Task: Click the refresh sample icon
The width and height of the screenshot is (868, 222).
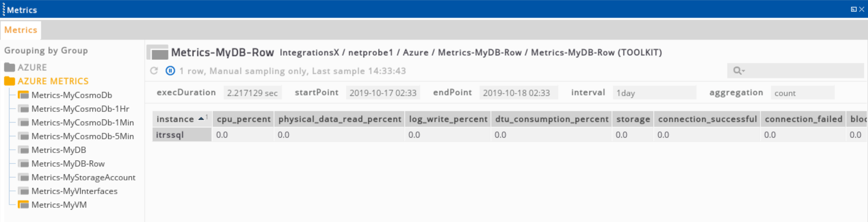Action: click(x=154, y=71)
